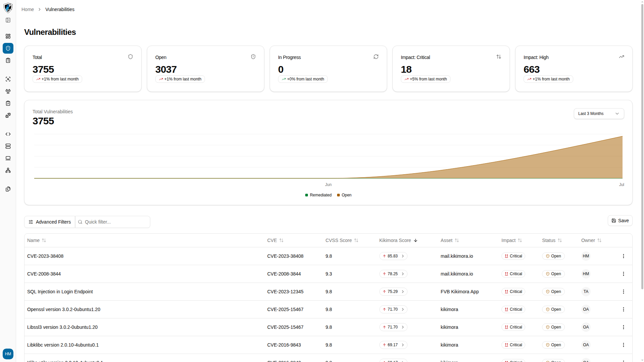This screenshot has width=644, height=362.
Task: Expand Kikimora score 69.17 for Libklibc row
Action: (x=393, y=345)
